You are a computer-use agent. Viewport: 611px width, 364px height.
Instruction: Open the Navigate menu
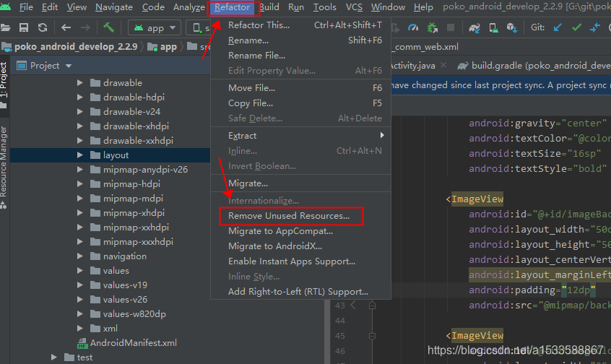point(114,7)
